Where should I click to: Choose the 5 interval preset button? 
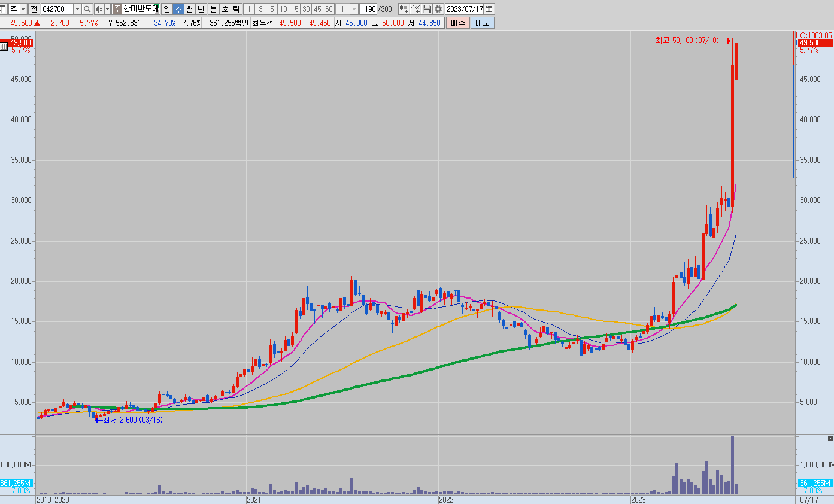tap(272, 9)
